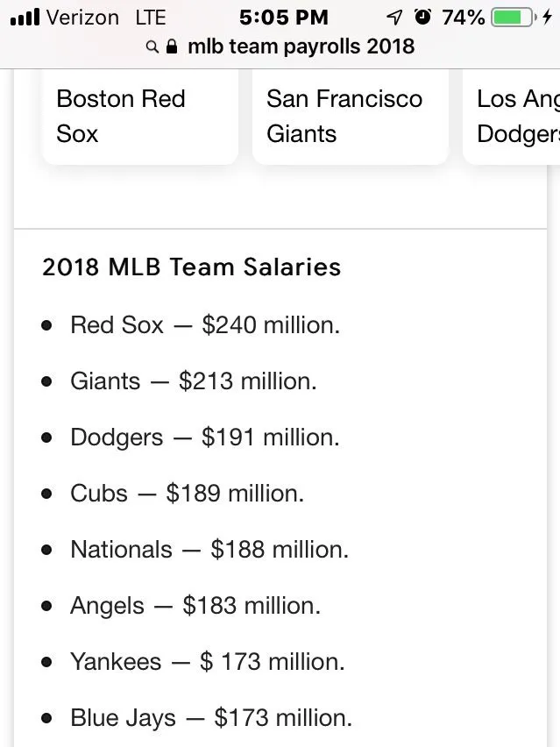Tap the padlock security icon
This screenshot has height=747, width=560.
click(172, 46)
